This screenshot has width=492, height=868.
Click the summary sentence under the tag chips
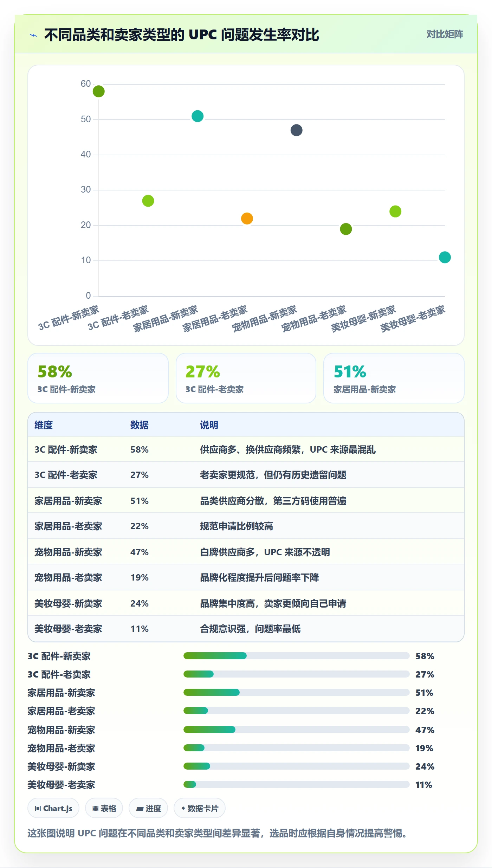(217, 833)
